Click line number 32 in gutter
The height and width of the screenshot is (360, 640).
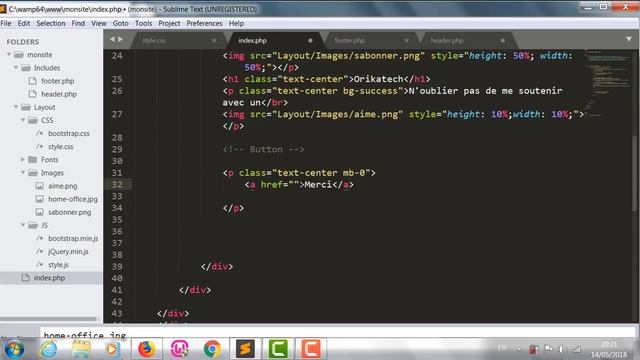tap(117, 184)
